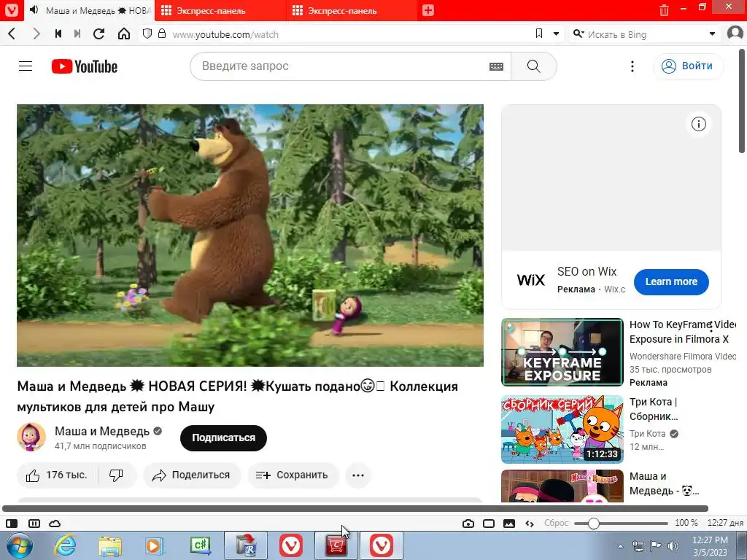747x560 pixels.
Task: Like the video with 176 тыс. button
Action: tap(57, 475)
